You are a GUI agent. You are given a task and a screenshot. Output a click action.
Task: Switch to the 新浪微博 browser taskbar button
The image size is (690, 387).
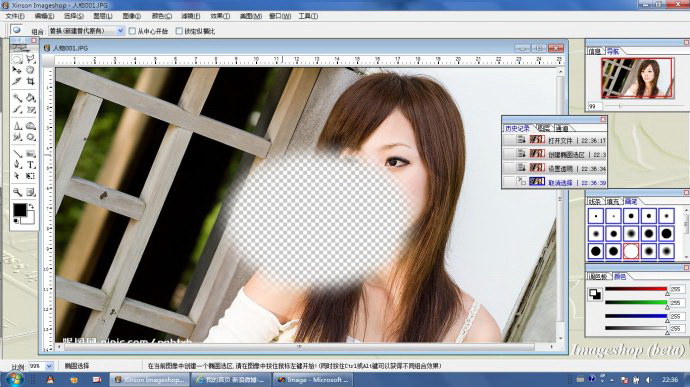(x=231, y=380)
